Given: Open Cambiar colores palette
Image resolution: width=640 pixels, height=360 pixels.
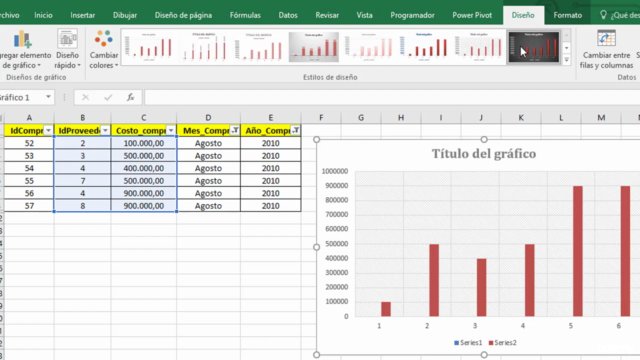Looking at the screenshot, I should [x=104, y=49].
